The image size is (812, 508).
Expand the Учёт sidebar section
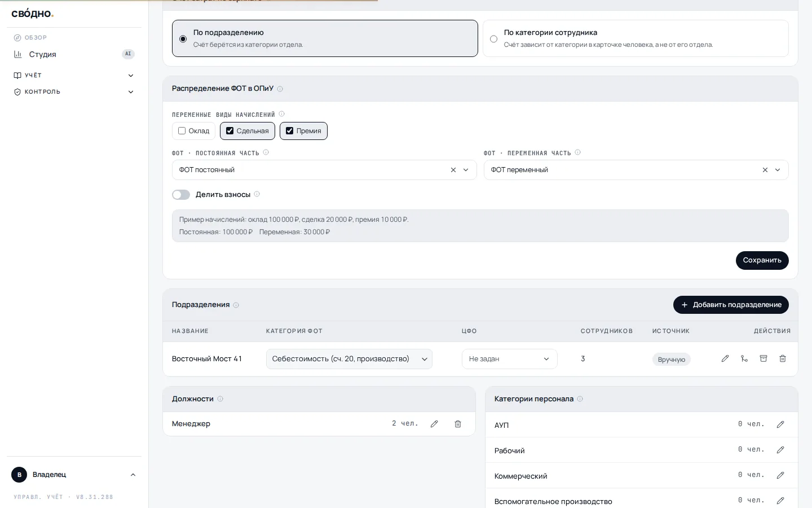click(x=74, y=75)
